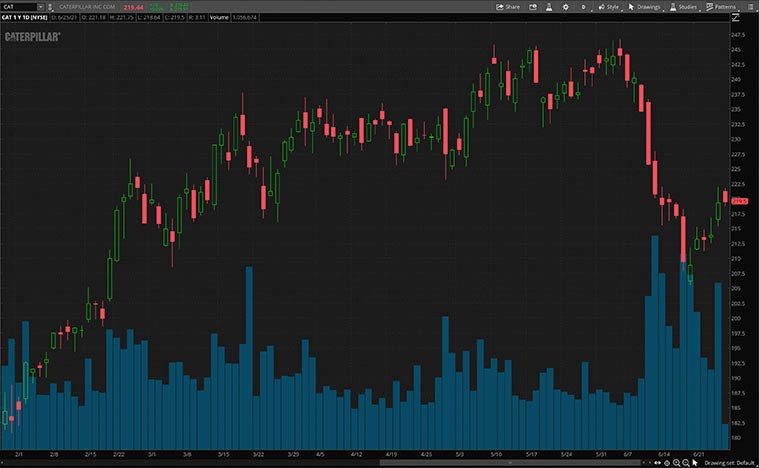Click the 219.5 current price marker on the axis
Viewport: 759px width, 468px height.
coord(740,201)
